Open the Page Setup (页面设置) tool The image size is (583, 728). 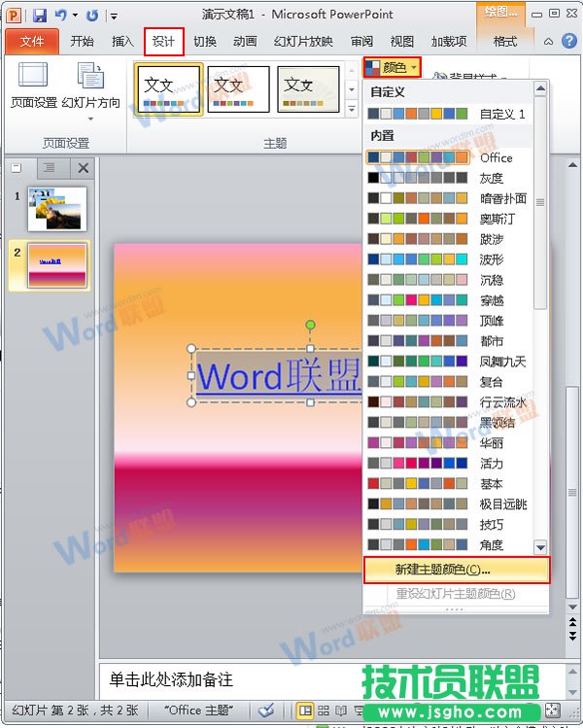point(33,87)
